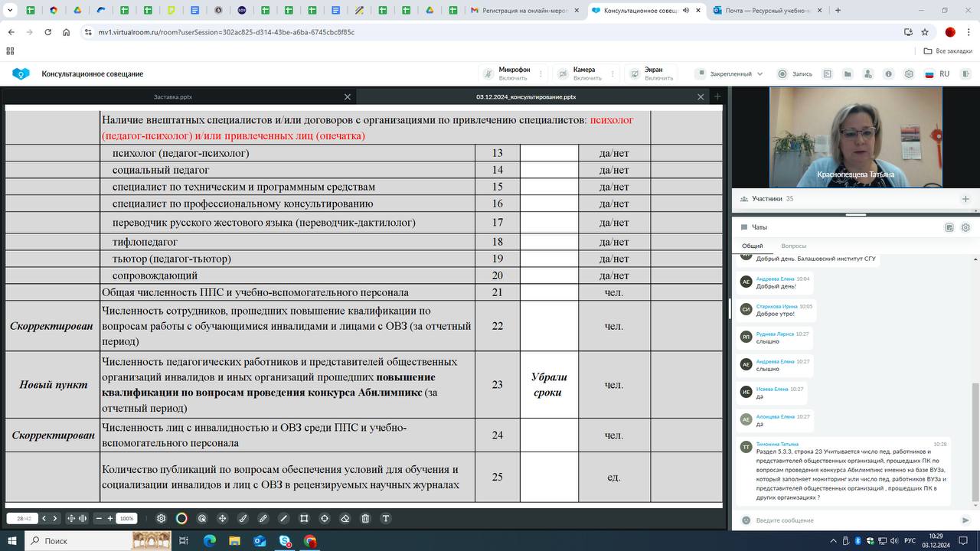Image resolution: width=980 pixels, height=551 pixels.
Task: Select the circle shape tool
Action: (x=325, y=518)
